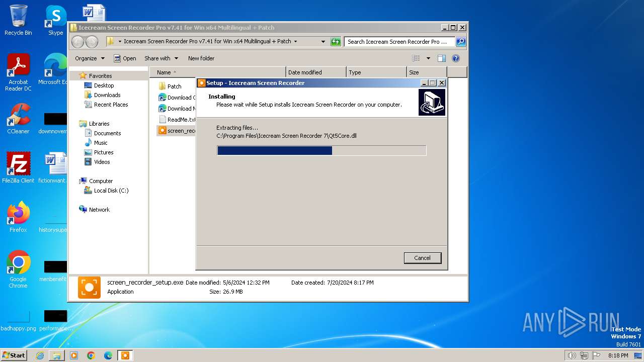Click the network icon in system tray
The image size is (644, 362).
584,355
